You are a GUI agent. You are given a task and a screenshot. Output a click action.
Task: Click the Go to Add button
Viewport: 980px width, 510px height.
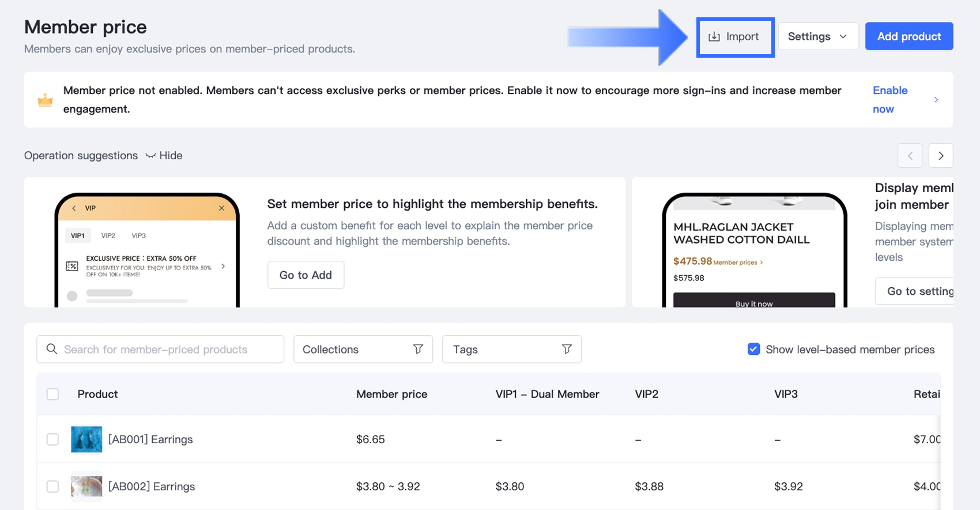click(x=306, y=275)
